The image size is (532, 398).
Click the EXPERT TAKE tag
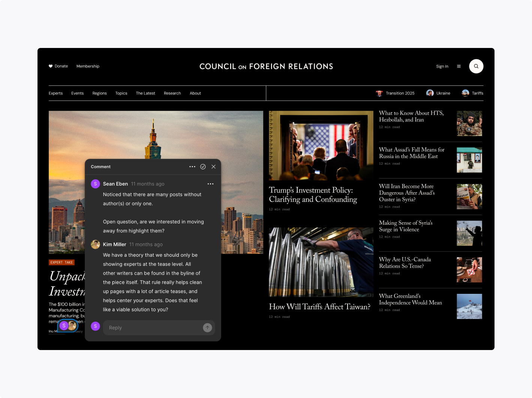coord(61,262)
